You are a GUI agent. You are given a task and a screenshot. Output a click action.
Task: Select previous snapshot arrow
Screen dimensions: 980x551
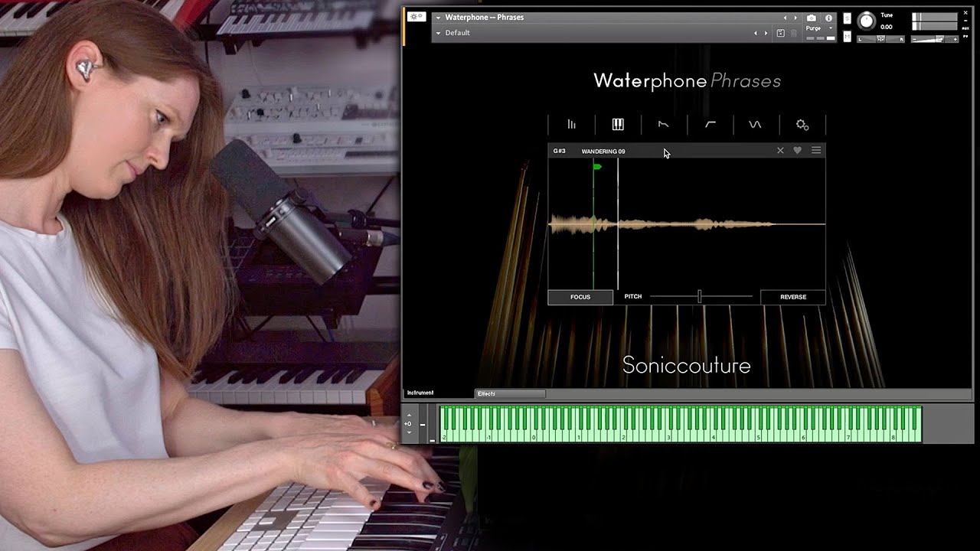(x=756, y=33)
